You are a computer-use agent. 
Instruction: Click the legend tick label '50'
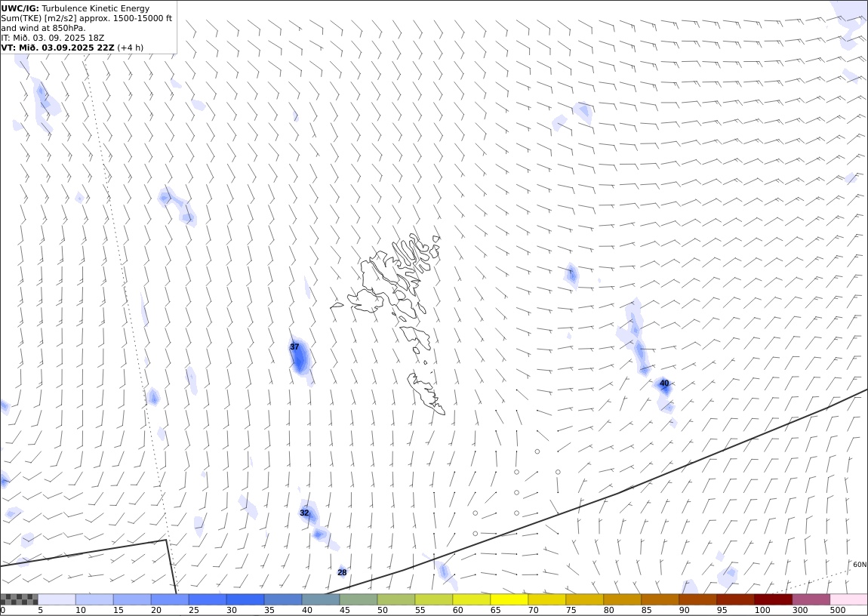(383, 610)
